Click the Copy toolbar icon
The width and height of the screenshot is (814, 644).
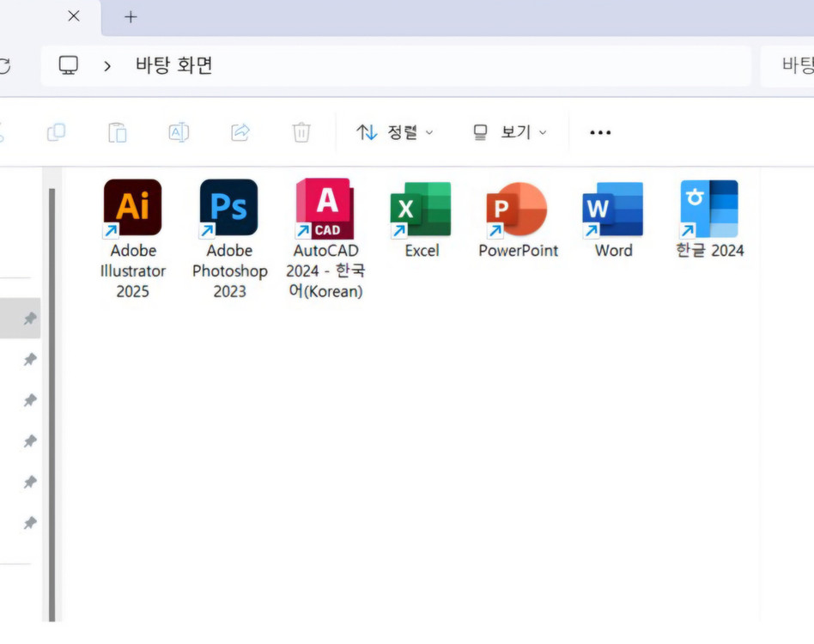(56, 132)
